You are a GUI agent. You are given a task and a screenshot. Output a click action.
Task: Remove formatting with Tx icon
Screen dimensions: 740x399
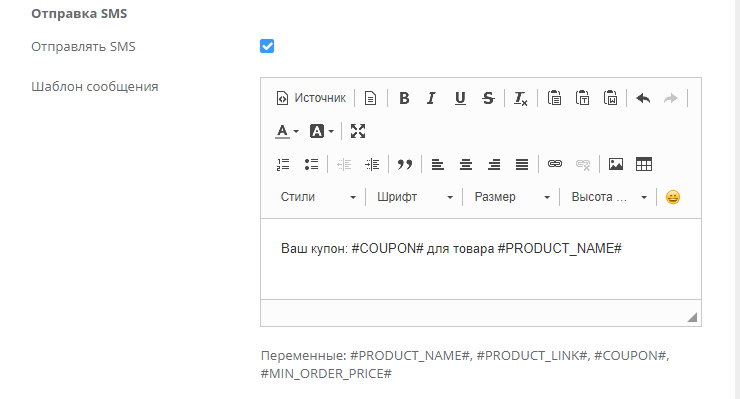[x=521, y=98]
